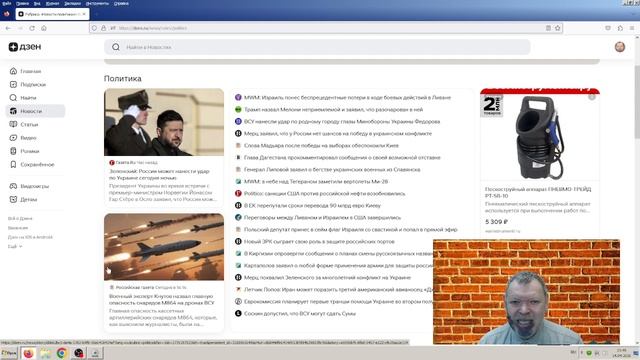The height and width of the screenshot is (360, 640).
Task: Open the Вакансии footer link
Action: coord(18,228)
